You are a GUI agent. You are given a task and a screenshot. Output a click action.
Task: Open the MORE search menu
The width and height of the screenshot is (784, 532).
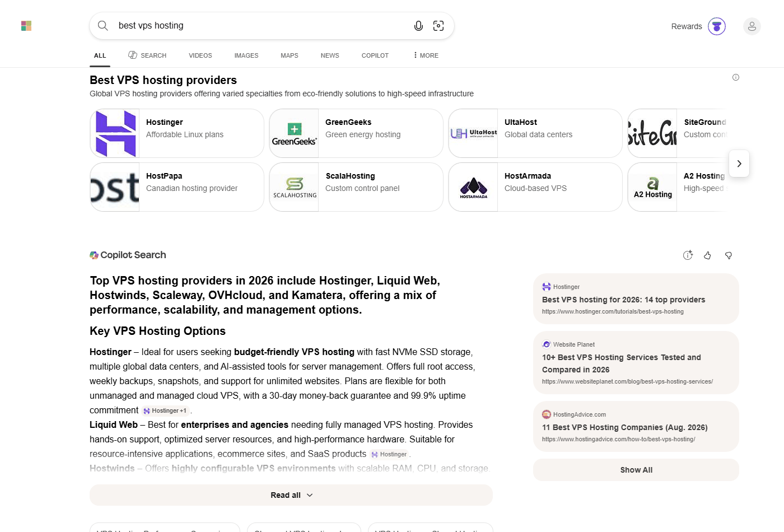coord(426,55)
